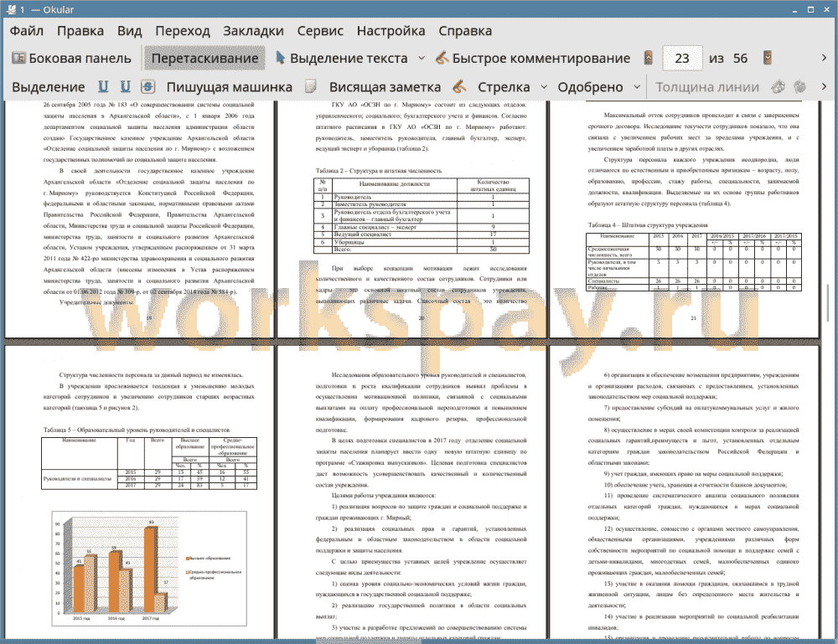The height and width of the screenshot is (644, 838).
Task: Open the Сервис menu
Action: [320, 31]
